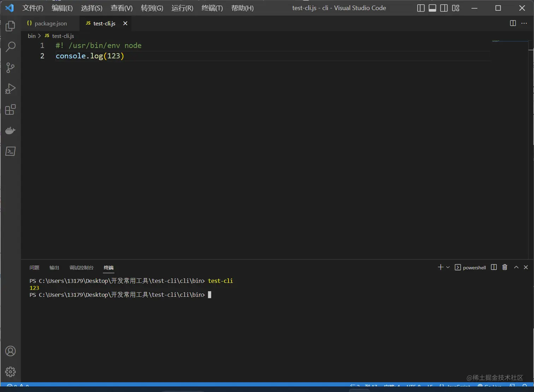Image resolution: width=534 pixels, height=392 pixels.
Task: Split the editor to the right
Action: pos(513,23)
